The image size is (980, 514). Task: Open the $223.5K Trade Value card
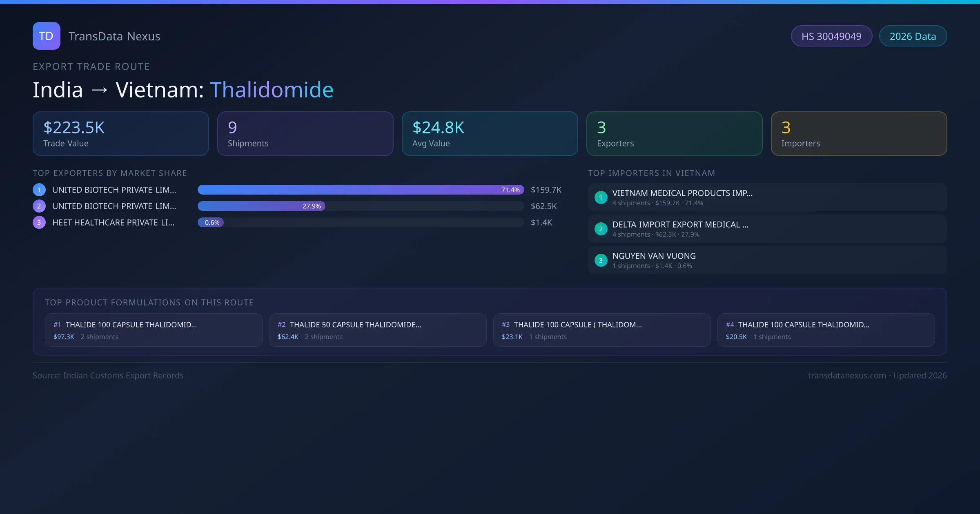click(x=120, y=134)
